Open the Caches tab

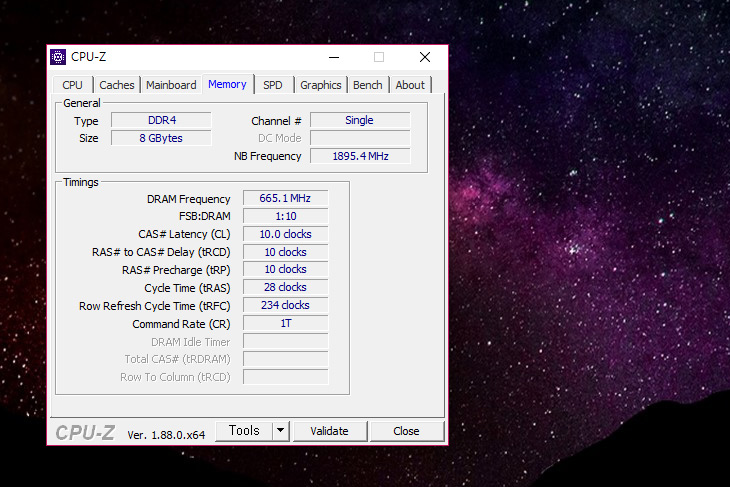[x=116, y=85]
